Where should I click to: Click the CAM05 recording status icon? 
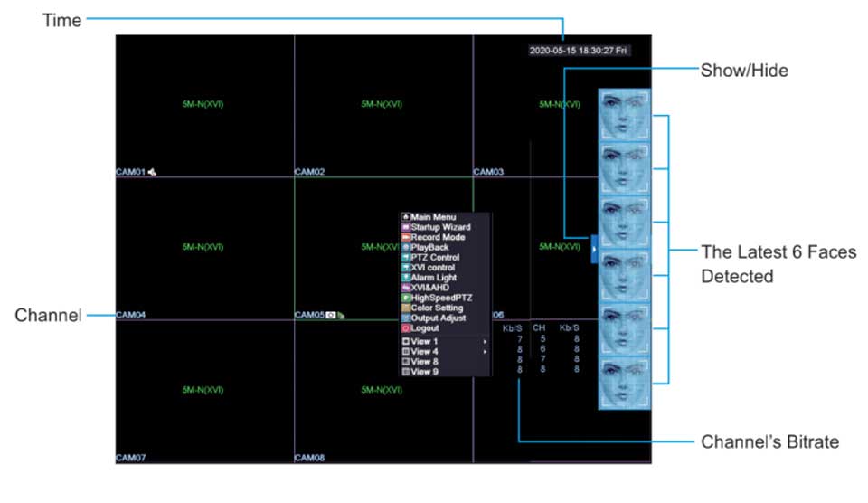click(332, 316)
